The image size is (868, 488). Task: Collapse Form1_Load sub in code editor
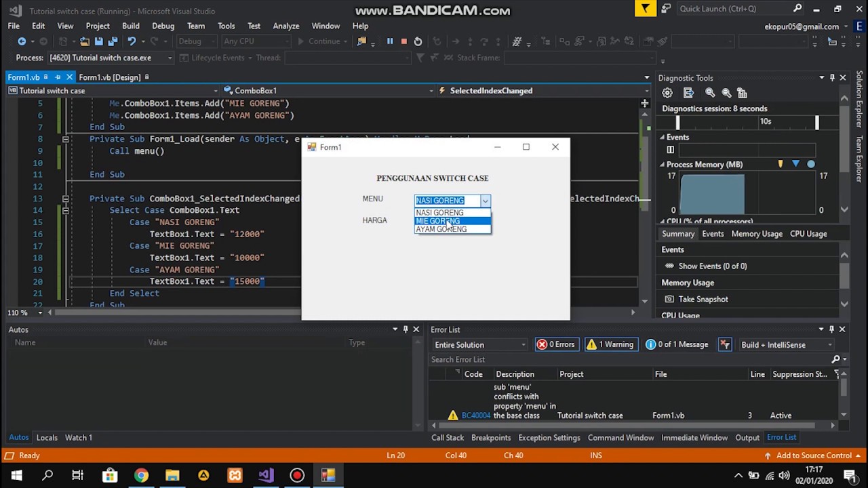click(x=66, y=139)
